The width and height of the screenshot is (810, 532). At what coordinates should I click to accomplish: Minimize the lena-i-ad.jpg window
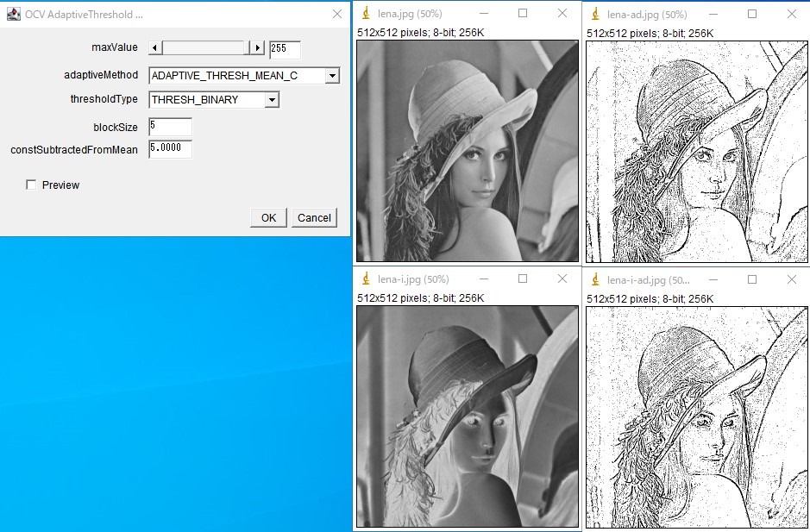pos(713,279)
